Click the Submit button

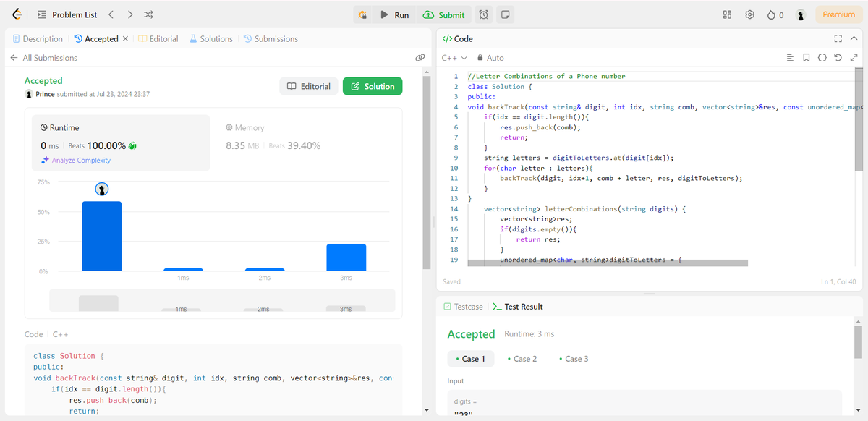444,14
